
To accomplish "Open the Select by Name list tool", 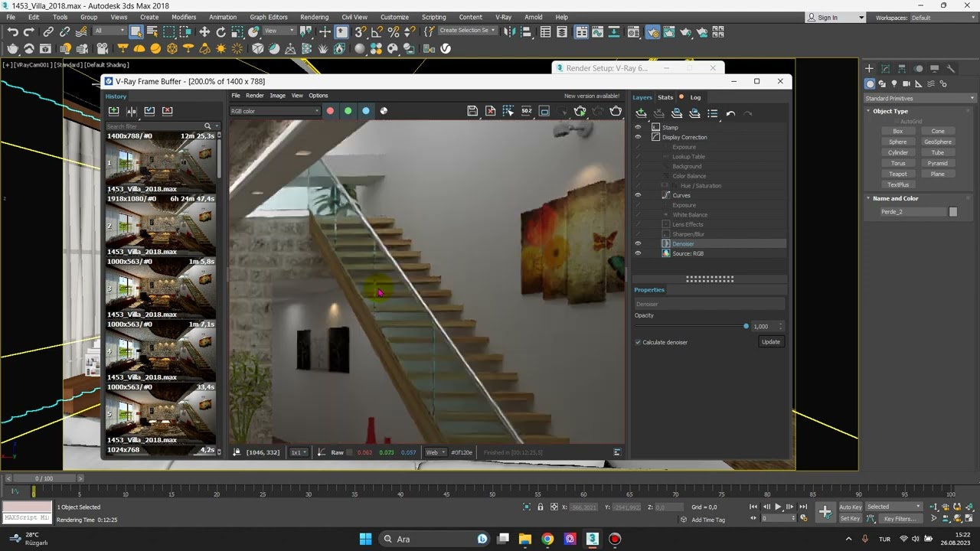I will [152, 32].
